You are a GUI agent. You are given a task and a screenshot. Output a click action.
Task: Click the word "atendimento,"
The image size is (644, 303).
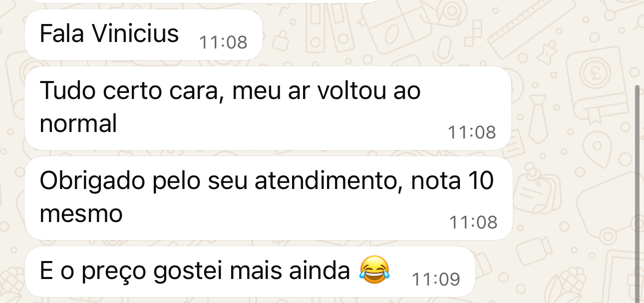click(x=329, y=181)
